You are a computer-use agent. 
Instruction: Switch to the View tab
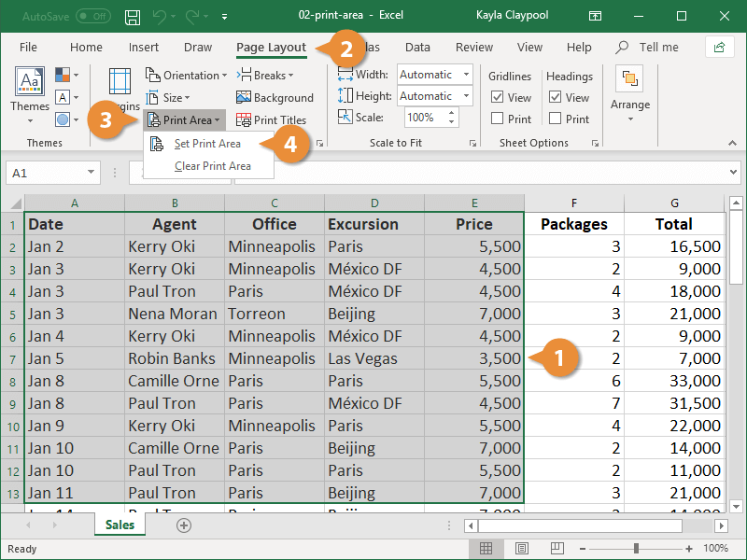click(529, 48)
